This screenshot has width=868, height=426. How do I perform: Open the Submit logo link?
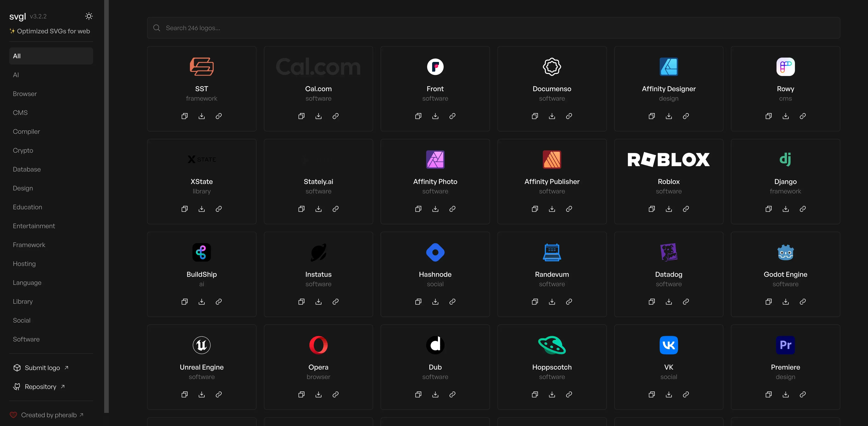tap(41, 368)
